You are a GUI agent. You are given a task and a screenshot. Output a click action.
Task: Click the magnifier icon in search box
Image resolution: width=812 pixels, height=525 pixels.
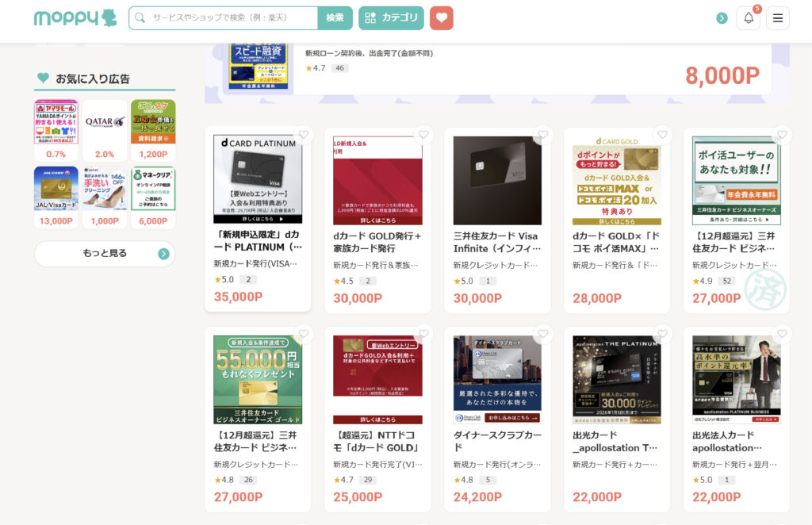140,17
